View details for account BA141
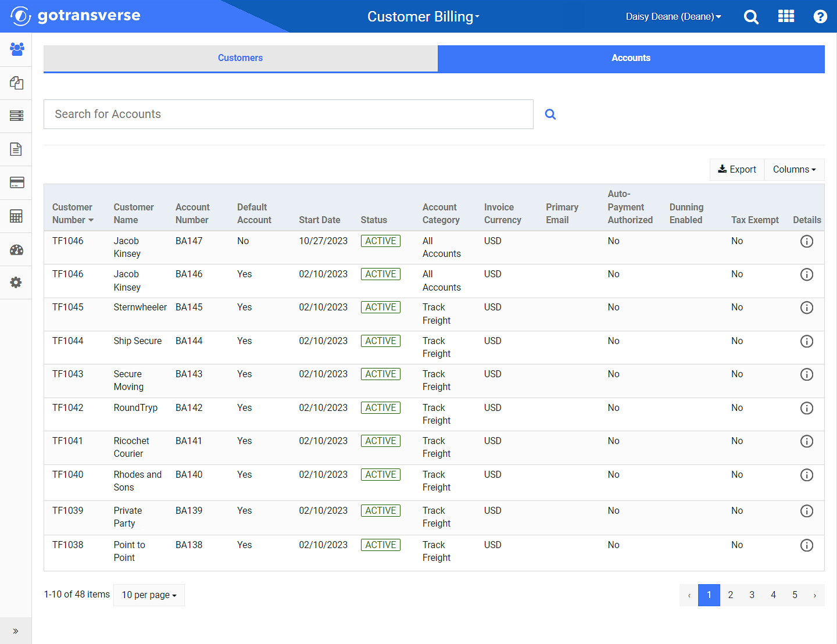This screenshot has width=837, height=644. point(807,441)
